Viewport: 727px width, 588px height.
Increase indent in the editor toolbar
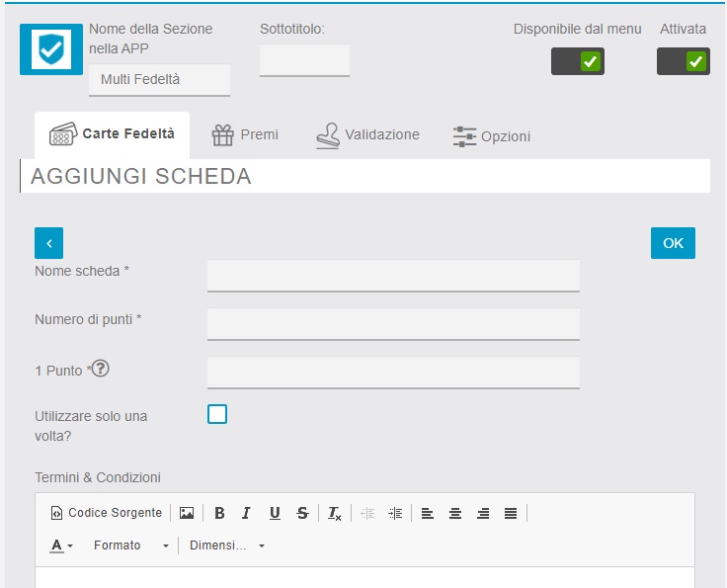click(395, 513)
